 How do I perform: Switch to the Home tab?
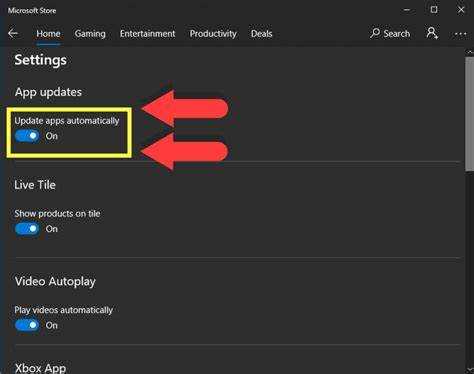point(48,34)
